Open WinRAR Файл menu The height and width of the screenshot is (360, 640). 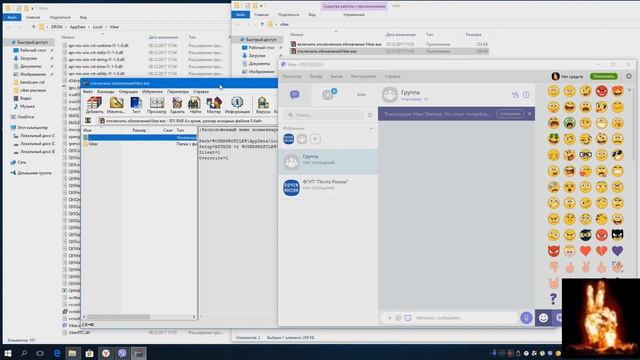click(88, 92)
